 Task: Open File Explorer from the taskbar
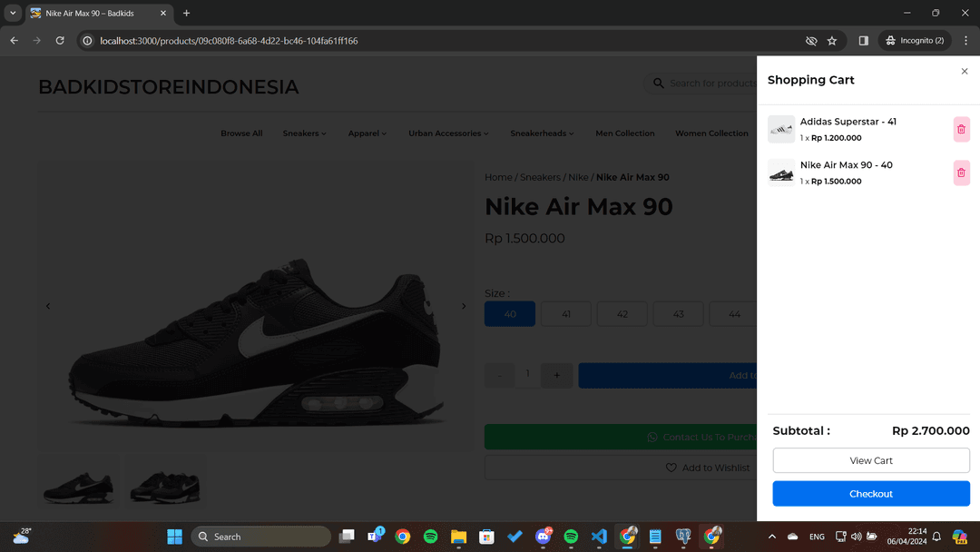[459, 537]
